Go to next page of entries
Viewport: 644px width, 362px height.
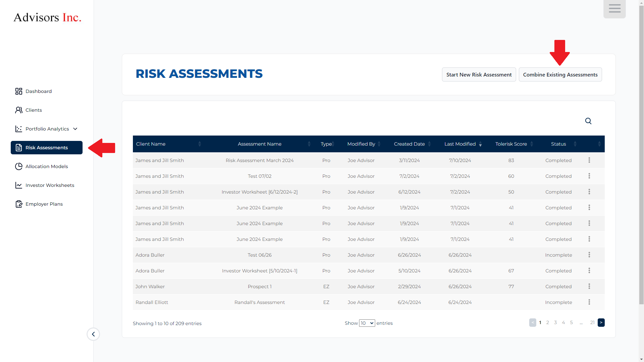tap(601, 322)
